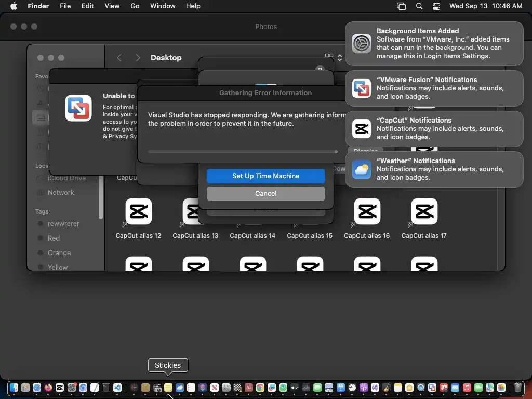
Task: Select the Orange tag in sidebar
Action: pyautogui.click(x=59, y=253)
